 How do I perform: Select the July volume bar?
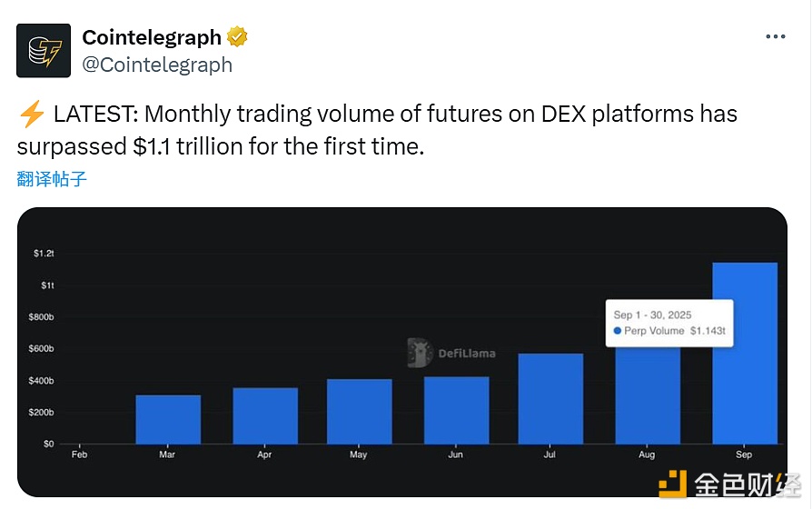pyautogui.click(x=550, y=398)
